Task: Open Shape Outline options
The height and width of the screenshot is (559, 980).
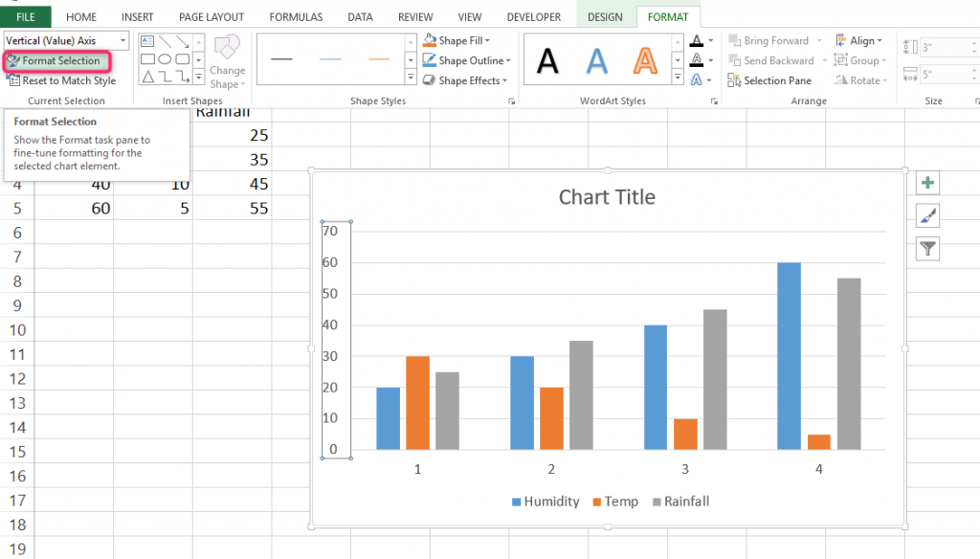Action: (x=466, y=59)
